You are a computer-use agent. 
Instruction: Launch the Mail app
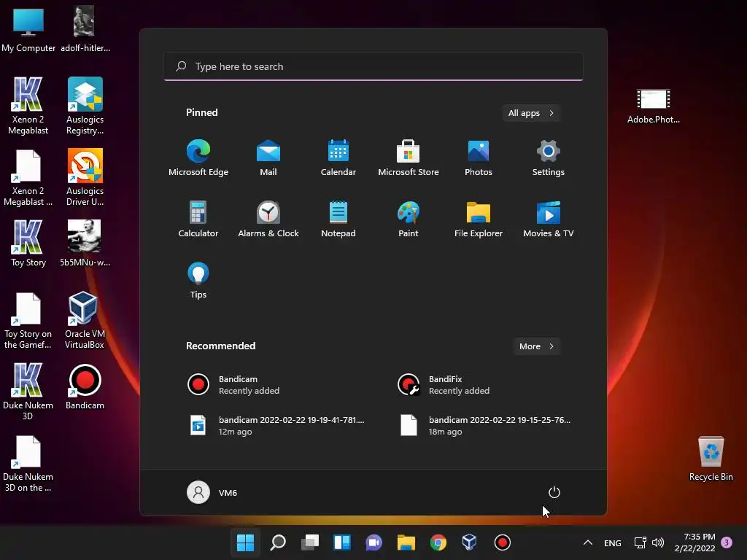(268, 157)
